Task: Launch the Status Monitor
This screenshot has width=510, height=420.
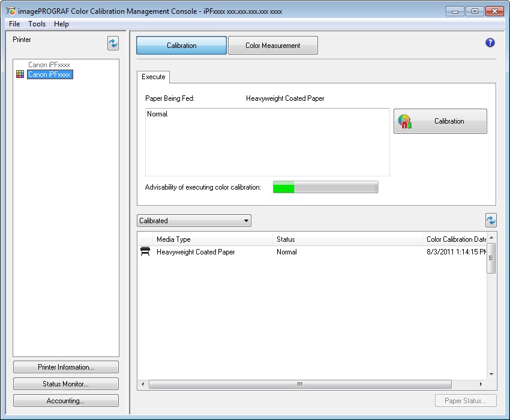Action: point(66,384)
